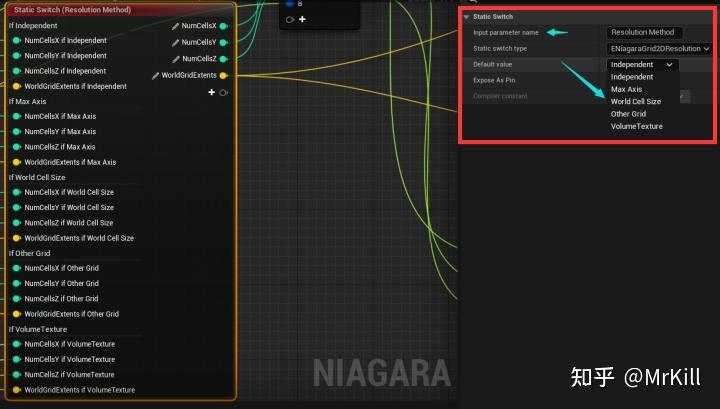Screen dimensions: 720x409
Task: Click the Input parameter name field
Action: pyautogui.click(x=645, y=33)
